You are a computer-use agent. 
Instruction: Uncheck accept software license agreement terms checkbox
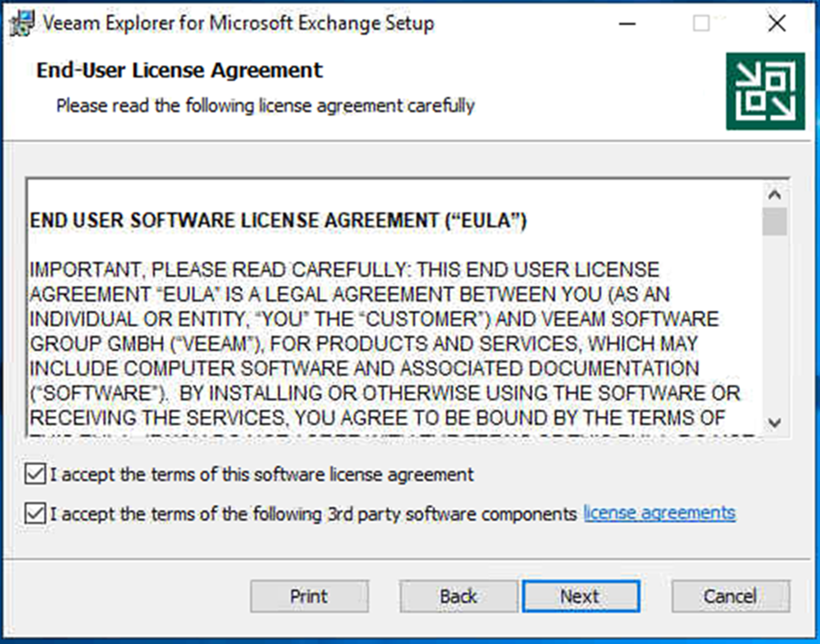pos(35,474)
